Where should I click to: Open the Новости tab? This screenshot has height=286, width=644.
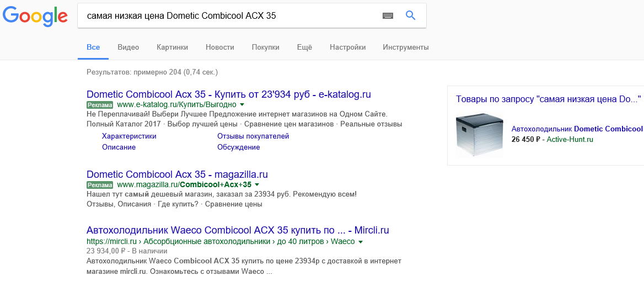(x=220, y=47)
